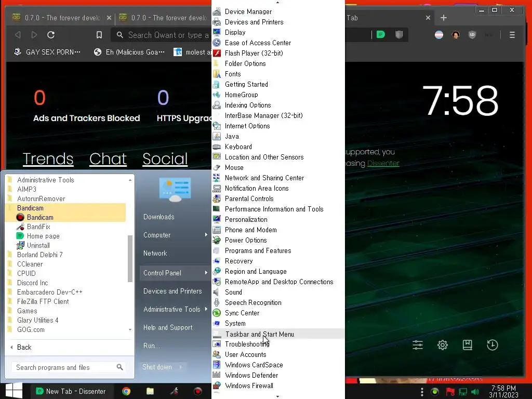Open the Trends link
The image size is (532, 399).
[48, 159]
